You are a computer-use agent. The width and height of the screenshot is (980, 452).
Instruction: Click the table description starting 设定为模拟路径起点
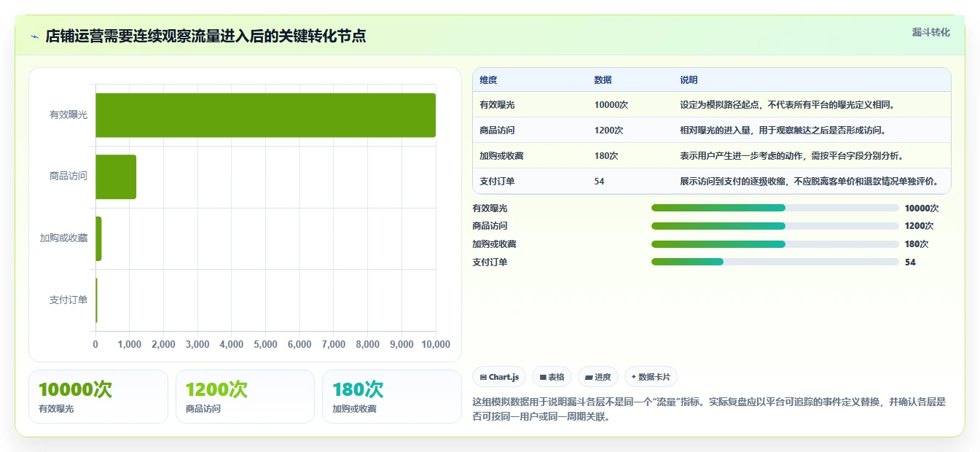pyautogui.click(x=788, y=105)
